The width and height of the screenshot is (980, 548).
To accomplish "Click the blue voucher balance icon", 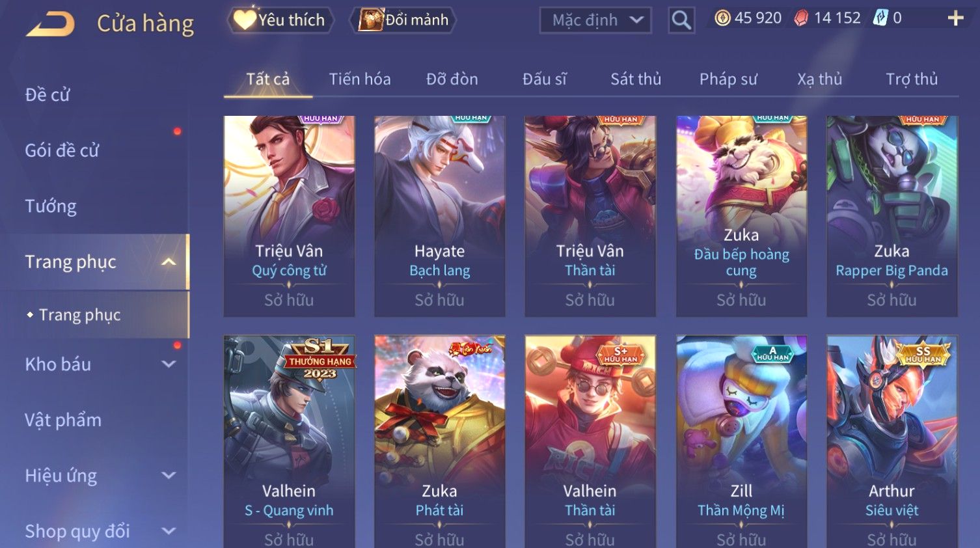I will pos(880,18).
